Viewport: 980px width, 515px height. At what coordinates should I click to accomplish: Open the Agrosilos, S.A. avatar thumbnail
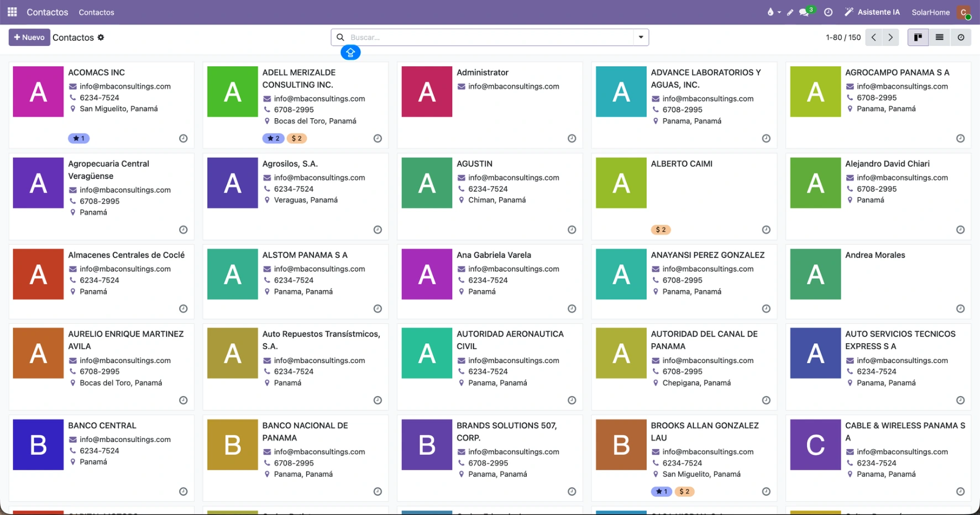pos(232,183)
